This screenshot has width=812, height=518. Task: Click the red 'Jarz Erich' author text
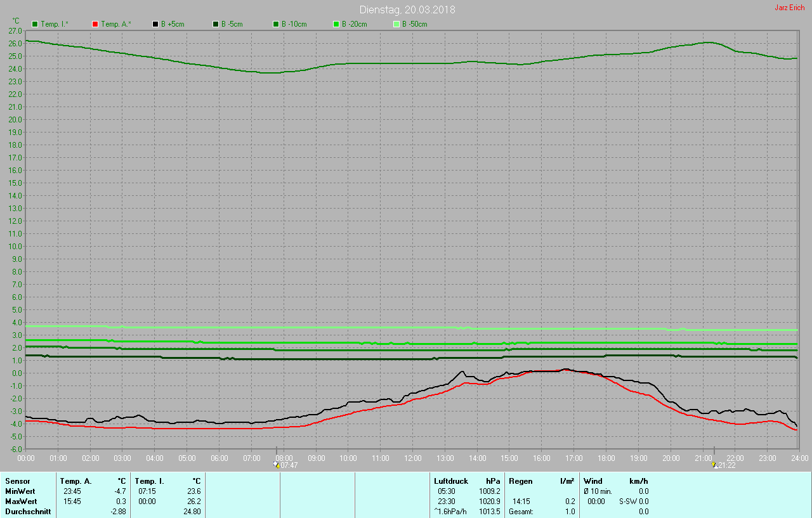(x=790, y=8)
